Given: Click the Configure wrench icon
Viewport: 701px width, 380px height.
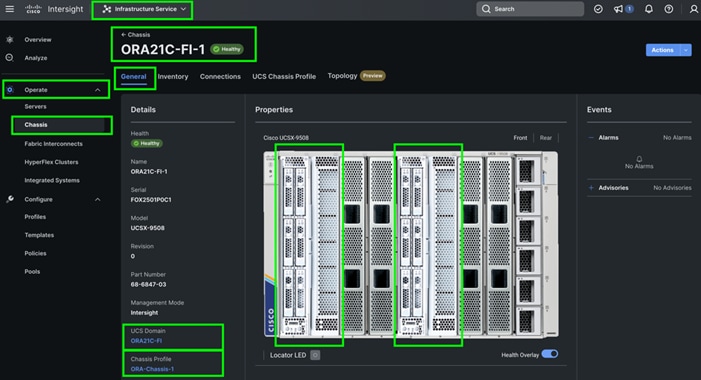Looking at the screenshot, I should [10, 199].
